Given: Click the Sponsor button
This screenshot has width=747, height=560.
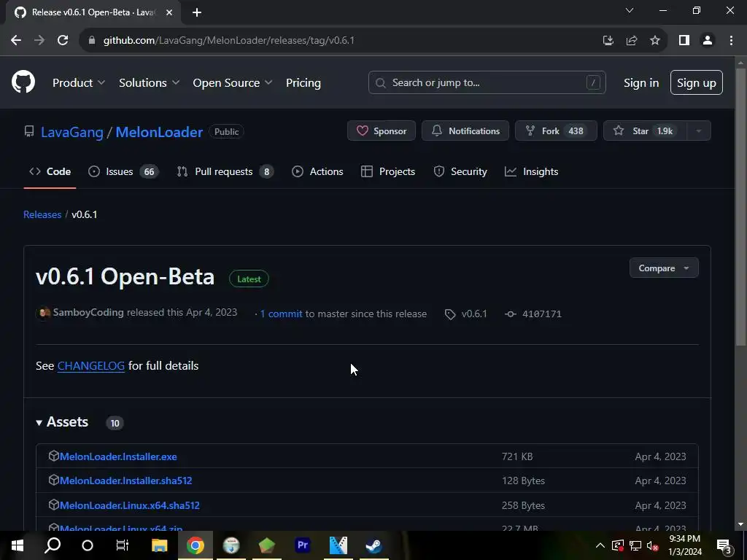Looking at the screenshot, I should [x=382, y=131].
